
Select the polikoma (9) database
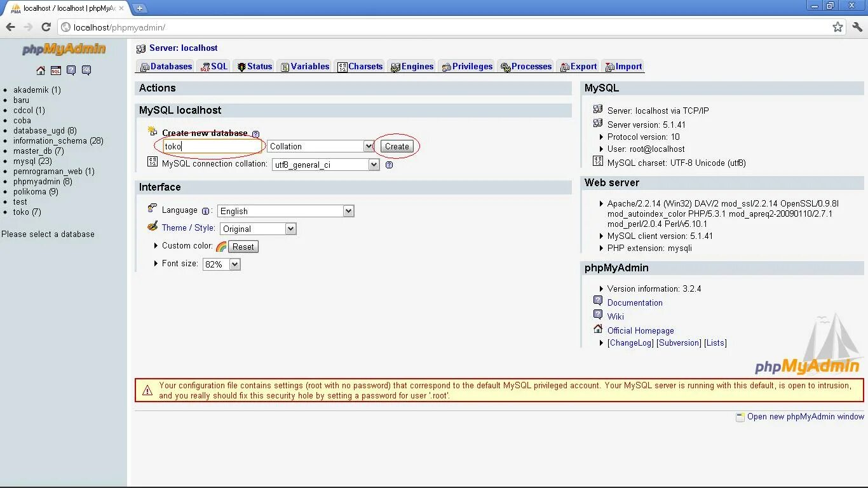[36, 192]
